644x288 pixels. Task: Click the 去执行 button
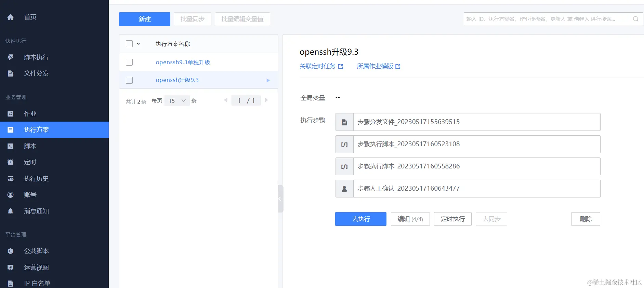pos(361,219)
